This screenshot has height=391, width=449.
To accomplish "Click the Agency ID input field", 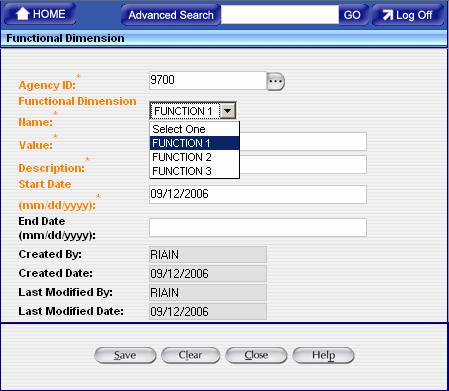I will (208, 80).
